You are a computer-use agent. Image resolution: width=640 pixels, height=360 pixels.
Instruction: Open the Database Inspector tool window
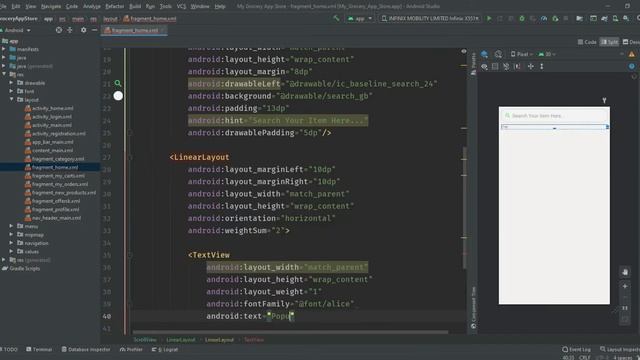tap(86, 349)
